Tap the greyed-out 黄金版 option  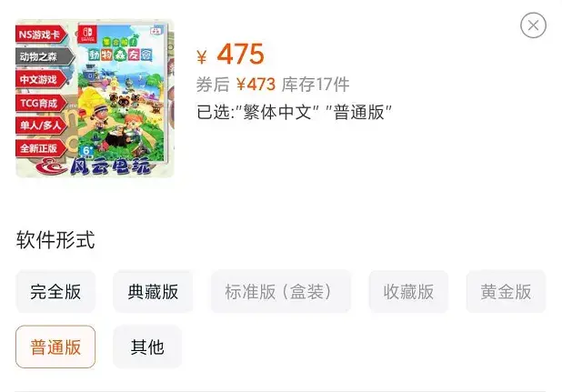(x=506, y=291)
